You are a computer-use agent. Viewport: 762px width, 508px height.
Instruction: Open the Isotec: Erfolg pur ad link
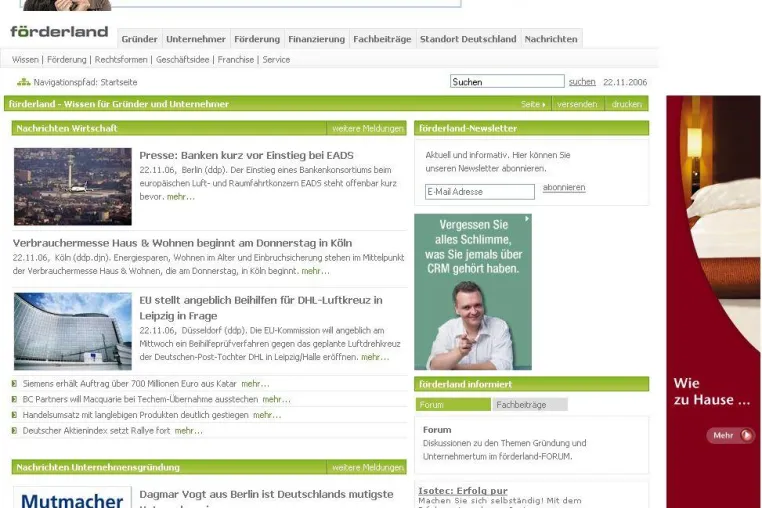tap(463, 490)
